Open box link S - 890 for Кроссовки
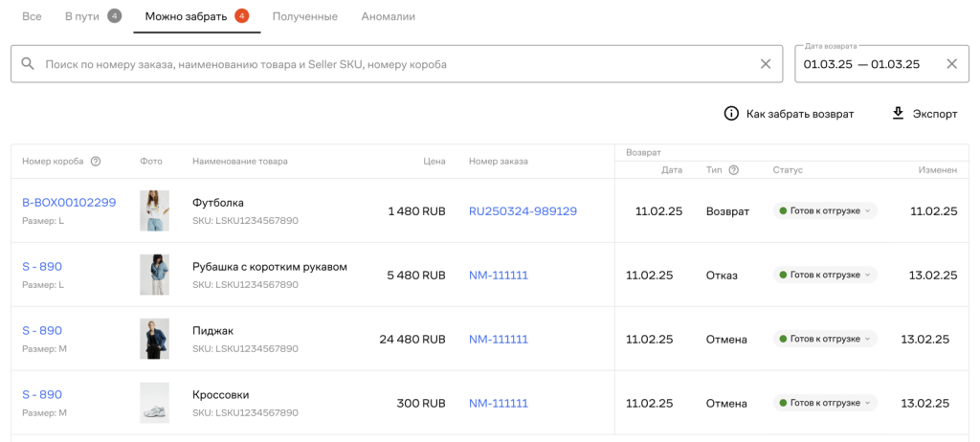Viewport: 980px width, 442px height. pos(42,394)
